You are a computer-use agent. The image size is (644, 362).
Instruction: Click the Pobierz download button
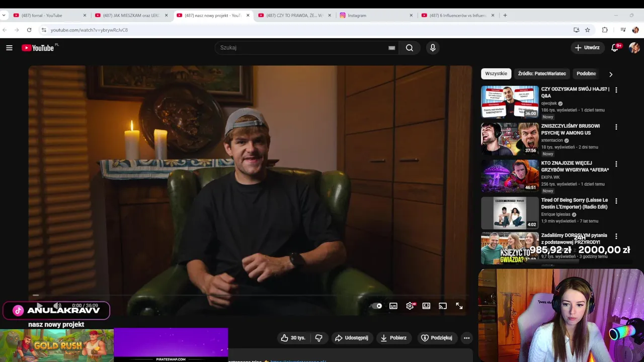[x=393, y=338]
